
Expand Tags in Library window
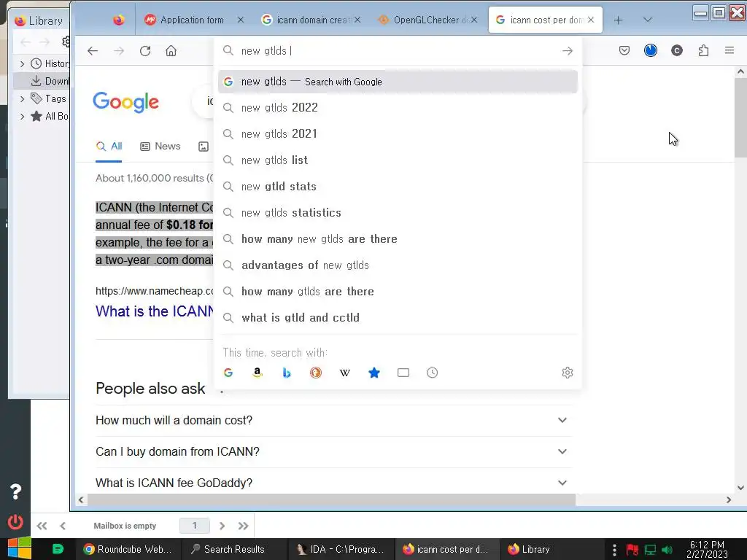pos(22,98)
